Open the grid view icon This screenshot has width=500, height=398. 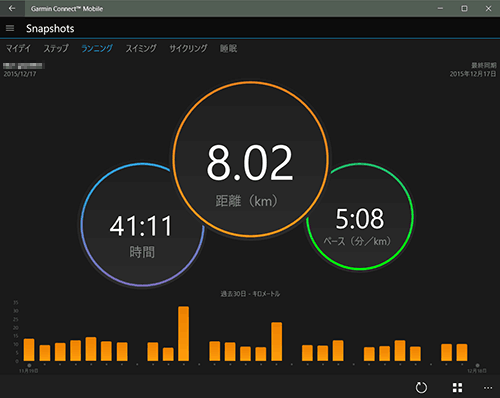click(457, 387)
